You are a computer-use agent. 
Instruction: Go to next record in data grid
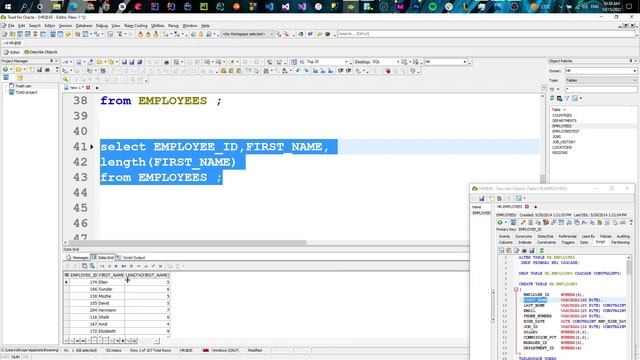[116, 266]
